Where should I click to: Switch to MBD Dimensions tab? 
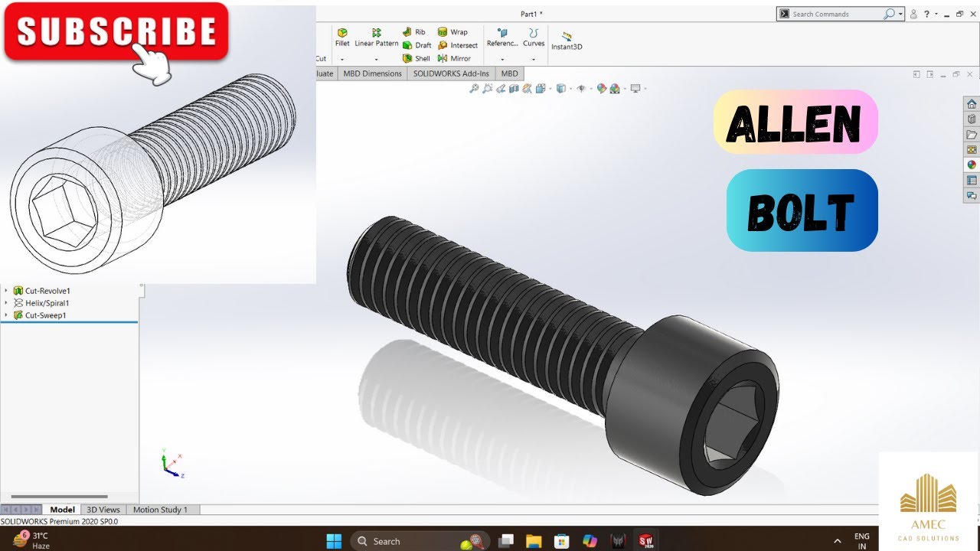[x=372, y=73]
